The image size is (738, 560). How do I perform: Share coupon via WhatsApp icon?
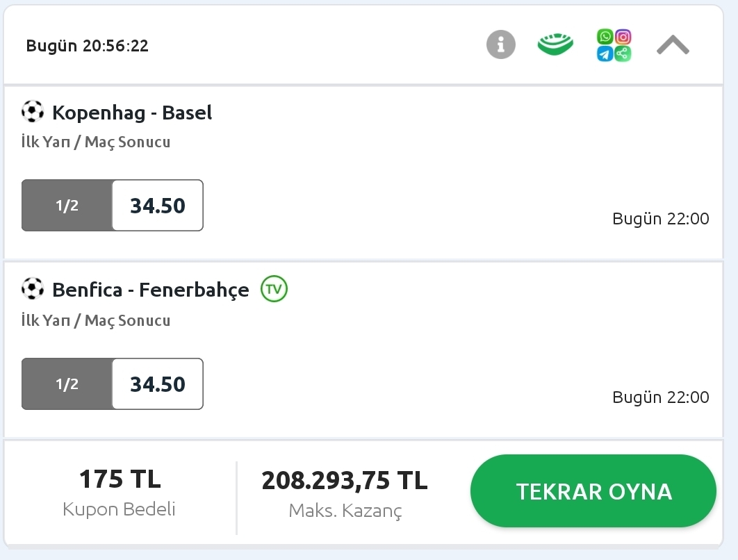coord(605,36)
